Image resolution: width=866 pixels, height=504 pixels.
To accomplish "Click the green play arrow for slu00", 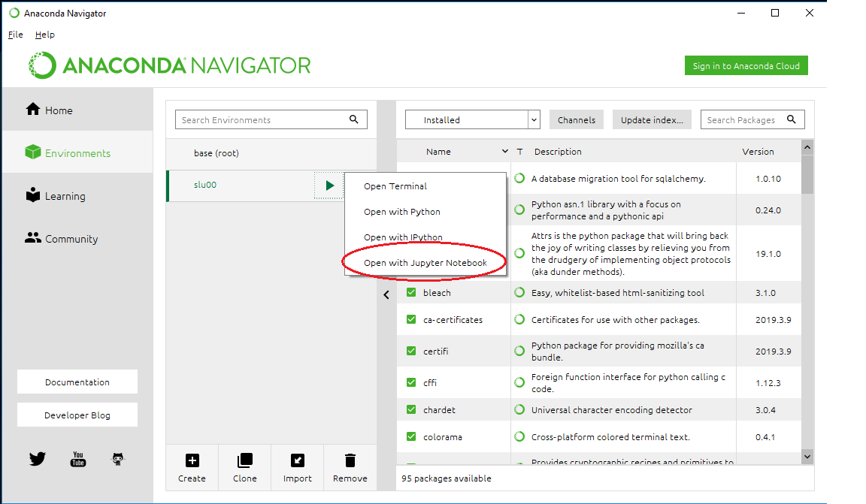I will [330, 186].
